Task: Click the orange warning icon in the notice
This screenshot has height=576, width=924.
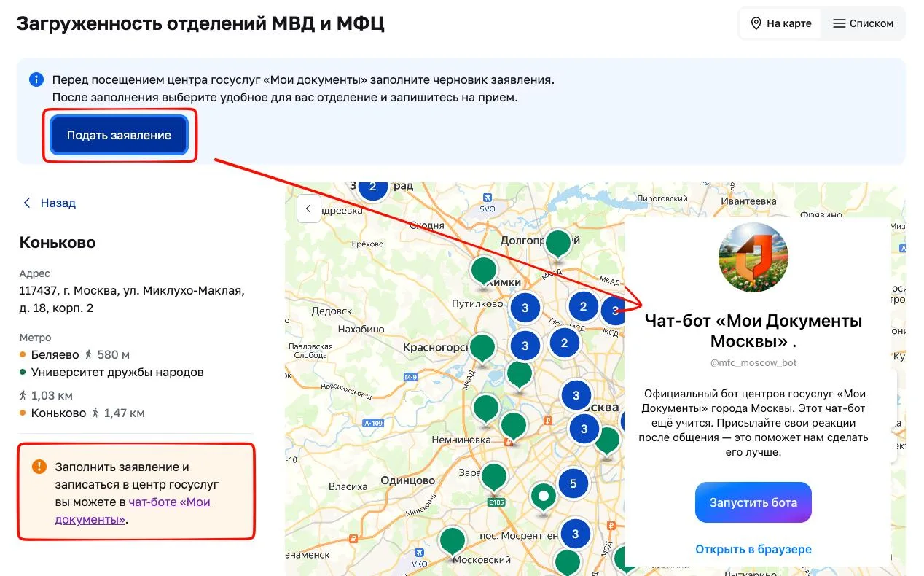Action: click(x=39, y=467)
